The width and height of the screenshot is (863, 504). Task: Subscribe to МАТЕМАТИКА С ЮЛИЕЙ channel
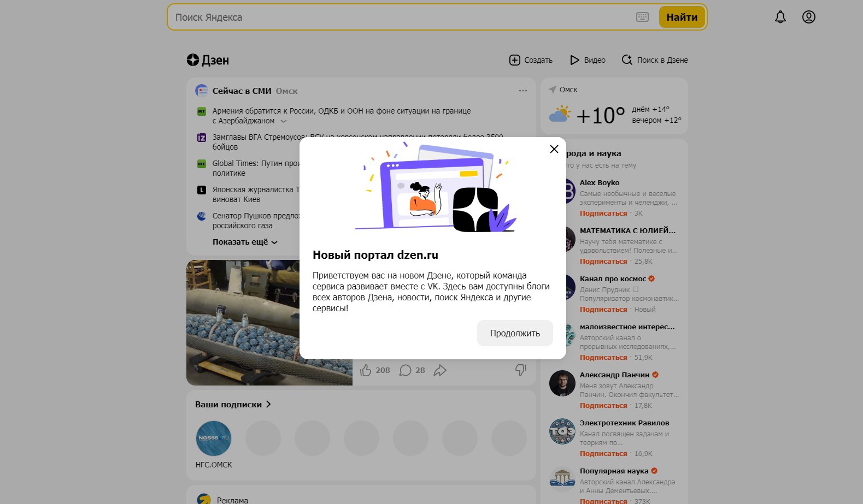pos(603,262)
